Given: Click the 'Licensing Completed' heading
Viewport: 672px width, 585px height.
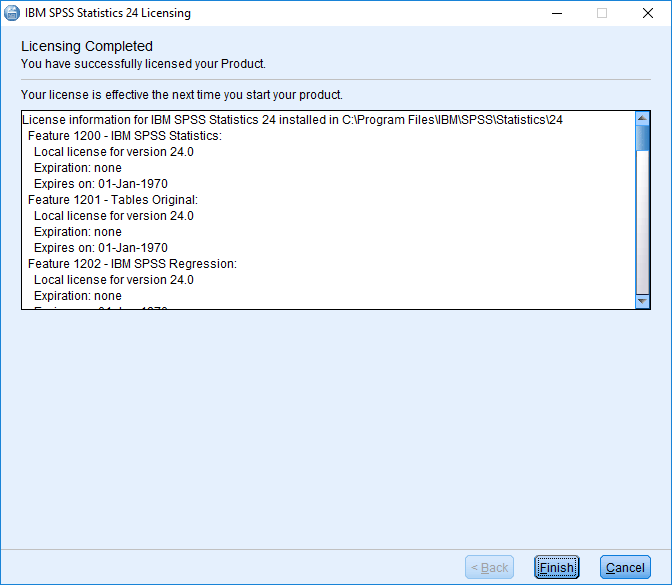Looking at the screenshot, I should click(x=87, y=46).
